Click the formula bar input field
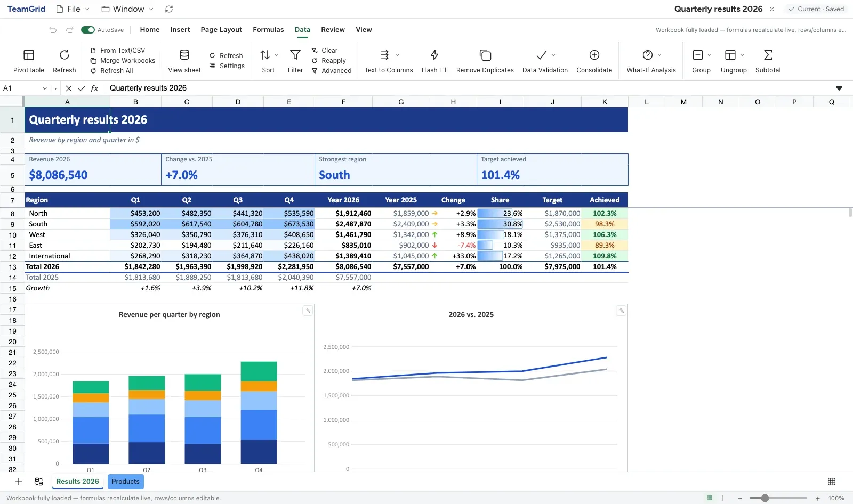Image resolution: width=853 pixels, height=504 pixels. 469,88
